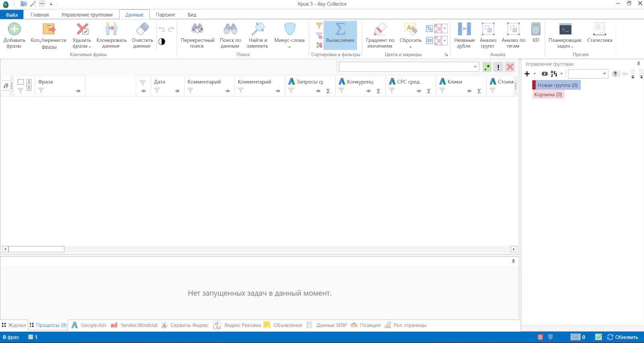Click the regex .* filter button
Image resolution: width=644 pixels, height=343 pixels.
(x=487, y=67)
